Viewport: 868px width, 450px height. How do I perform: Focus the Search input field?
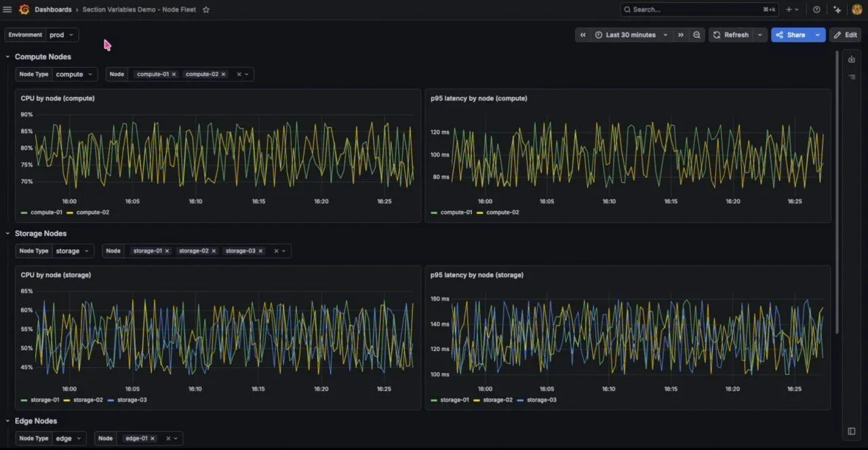point(699,9)
